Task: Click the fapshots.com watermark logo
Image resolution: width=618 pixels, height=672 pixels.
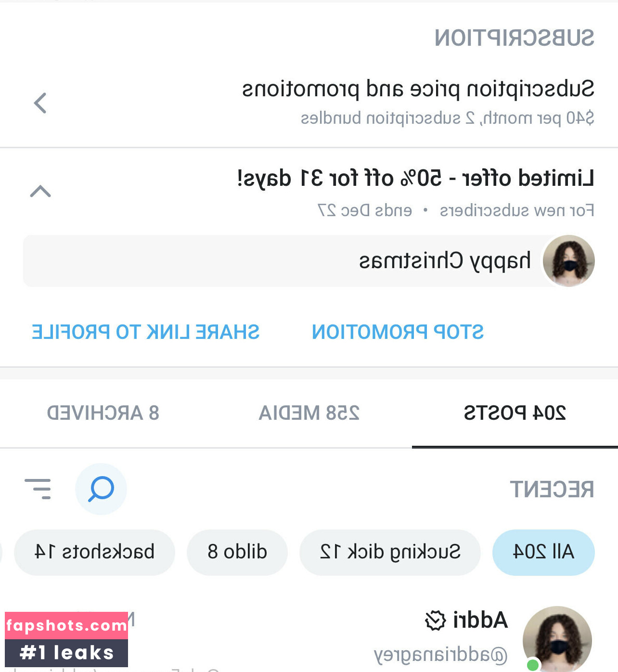Action: (66, 639)
